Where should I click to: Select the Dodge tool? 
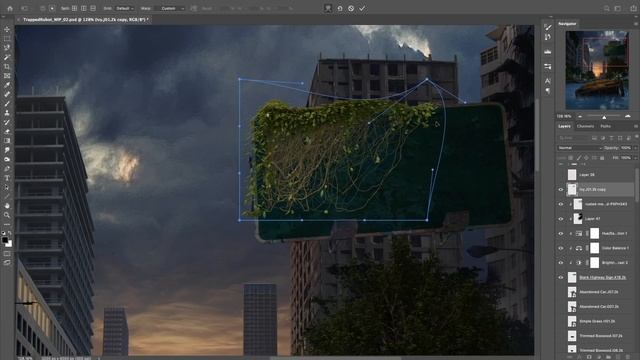[x=7, y=160]
